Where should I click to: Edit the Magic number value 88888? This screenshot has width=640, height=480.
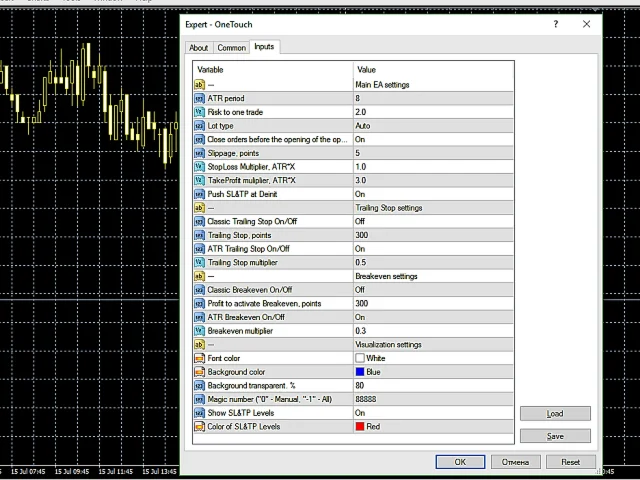[433, 399]
